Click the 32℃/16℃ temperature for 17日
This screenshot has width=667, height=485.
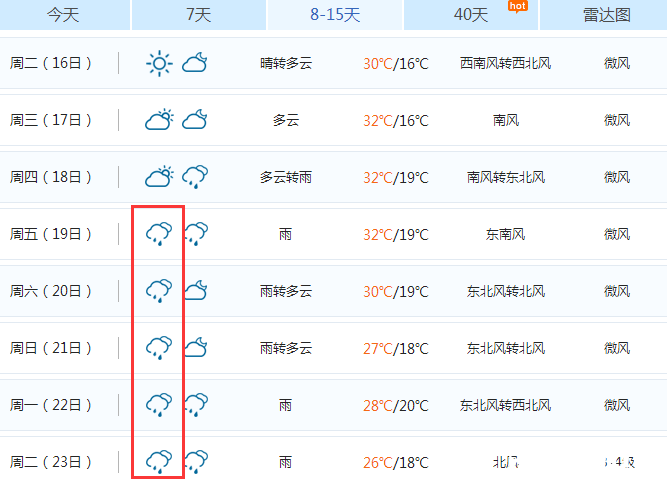pyautogui.click(x=396, y=120)
